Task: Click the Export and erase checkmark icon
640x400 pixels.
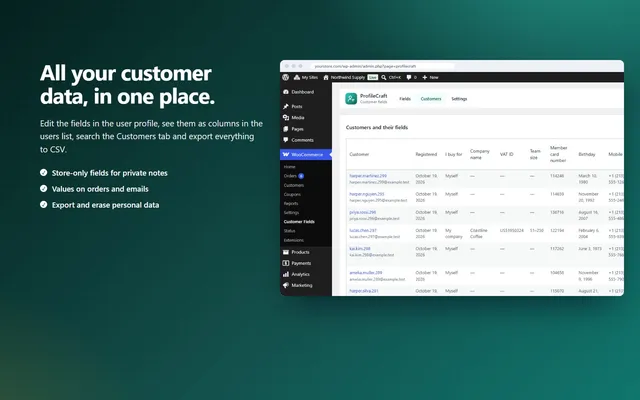Action: [44, 204]
